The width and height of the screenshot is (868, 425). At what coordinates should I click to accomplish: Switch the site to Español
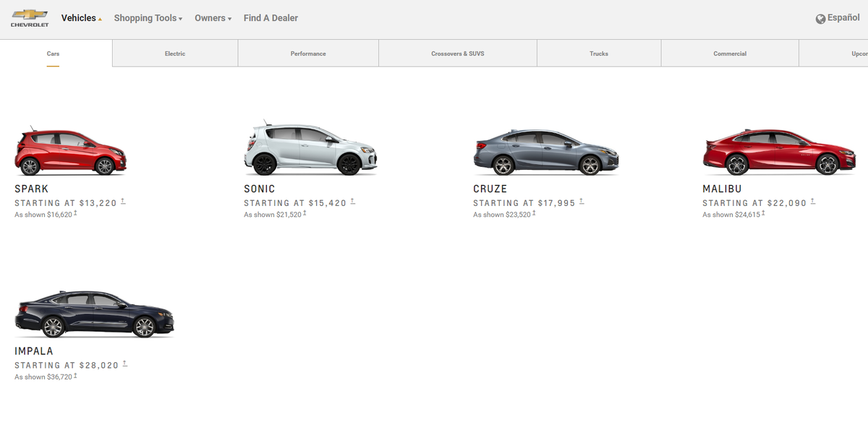tap(841, 17)
